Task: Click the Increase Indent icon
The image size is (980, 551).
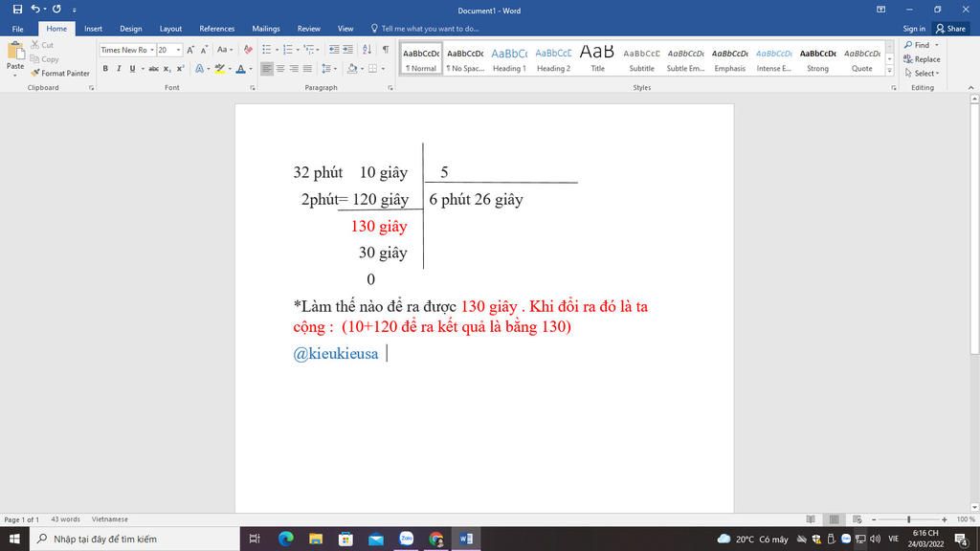Action: point(348,50)
